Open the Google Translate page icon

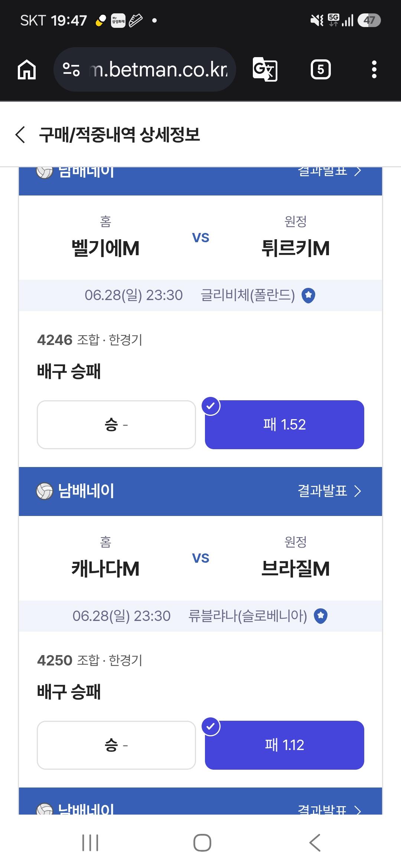click(x=265, y=69)
